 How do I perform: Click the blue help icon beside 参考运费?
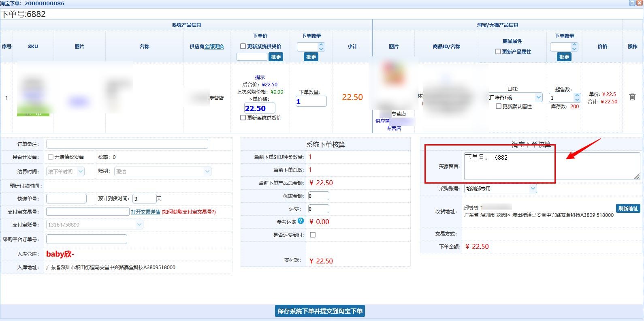pos(301,221)
